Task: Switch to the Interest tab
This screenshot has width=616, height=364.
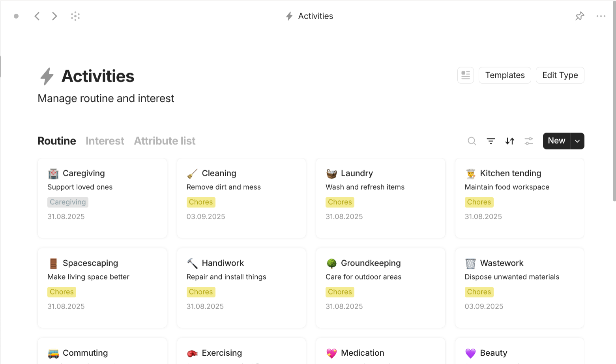Action: [x=105, y=141]
